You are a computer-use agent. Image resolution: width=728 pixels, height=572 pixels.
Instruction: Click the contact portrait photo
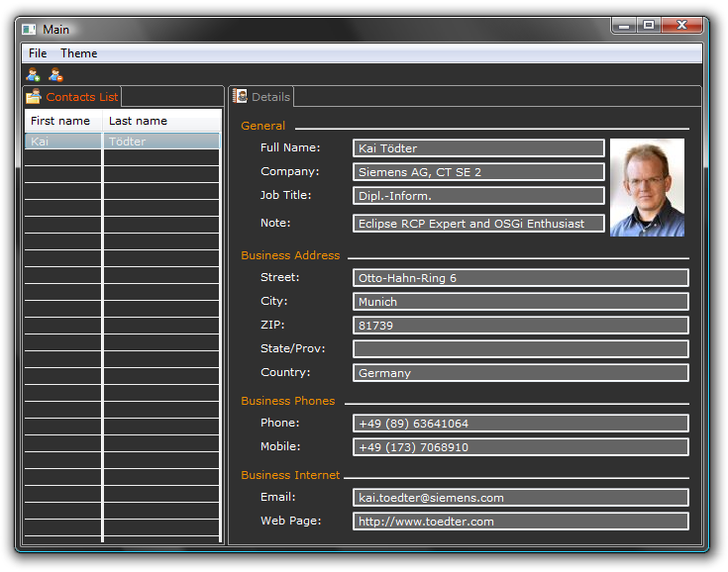647,187
